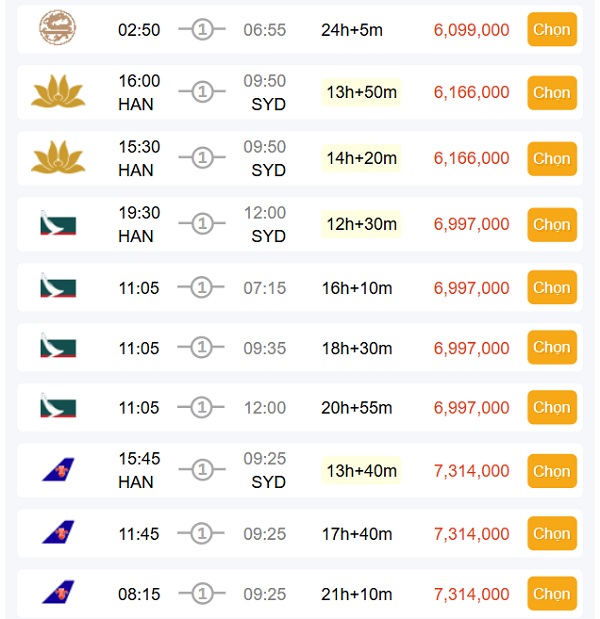Click the Cathay Pacific logo for the 16h+10m flight
The width and height of the screenshot is (600, 619).
(x=58, y=288)
